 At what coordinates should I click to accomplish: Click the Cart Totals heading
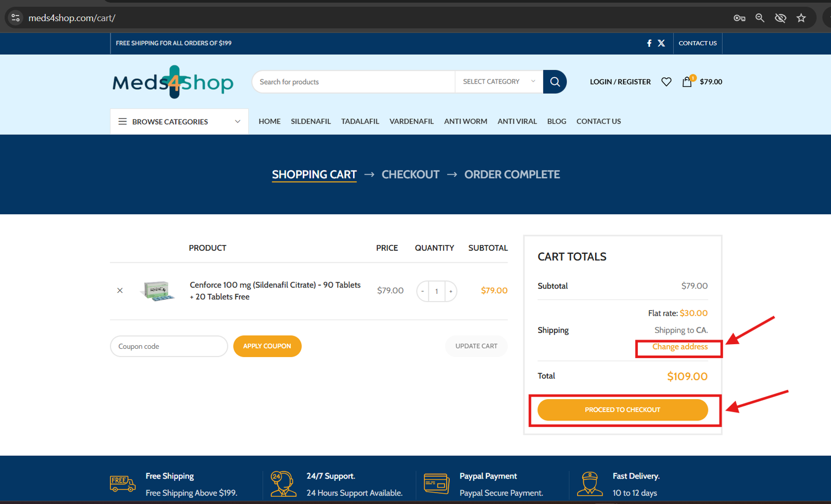[x=572, y=256]
